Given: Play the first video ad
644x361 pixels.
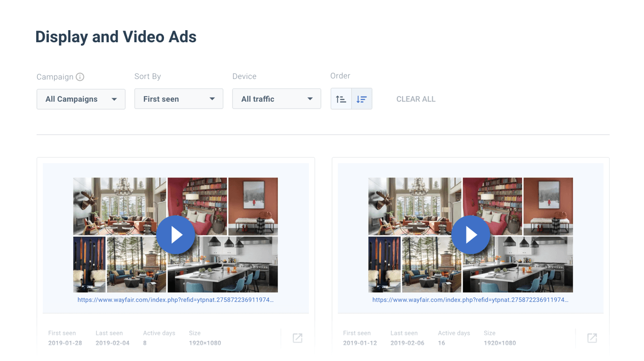Looking at the screenshot, I should point(176,235).
